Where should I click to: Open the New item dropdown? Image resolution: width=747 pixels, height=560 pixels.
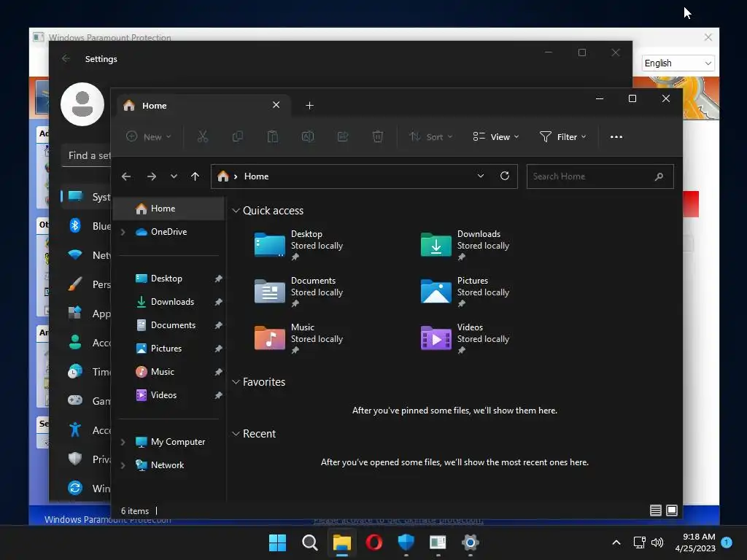point(149,136)
